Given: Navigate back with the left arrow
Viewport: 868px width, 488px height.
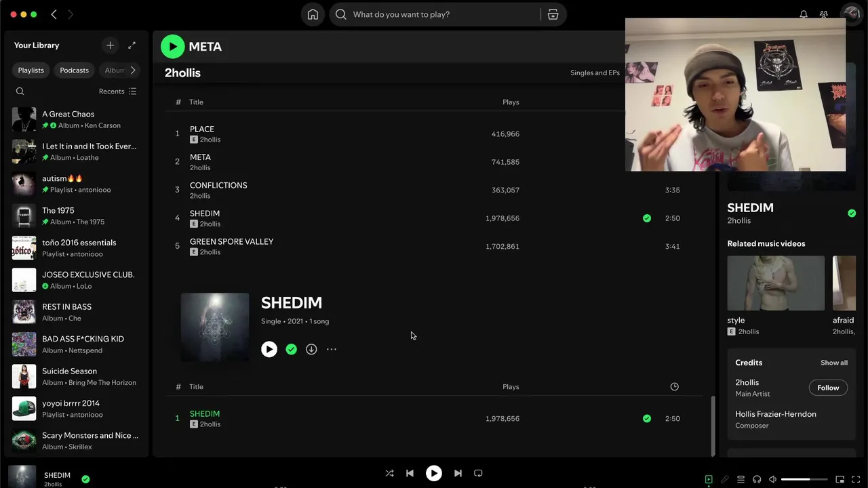Looking at the screenshot, I should (54, 14).
